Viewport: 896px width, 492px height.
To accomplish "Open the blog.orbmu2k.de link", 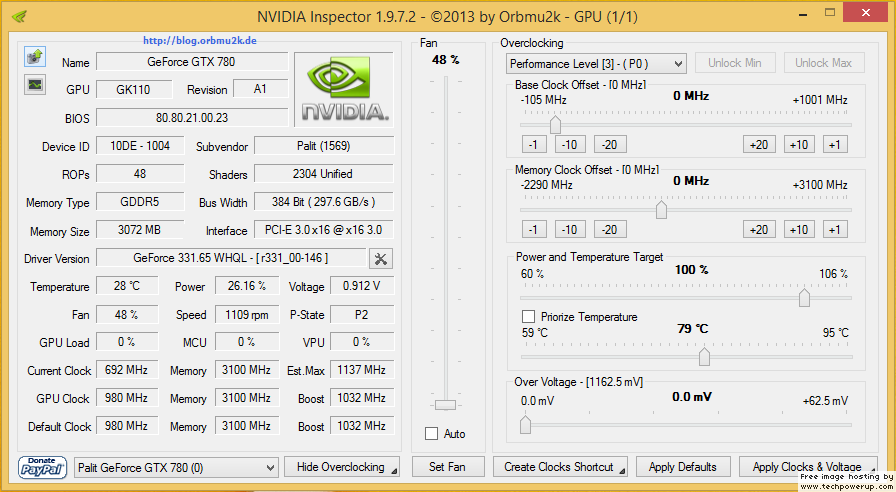I will [x=199, y=41].
